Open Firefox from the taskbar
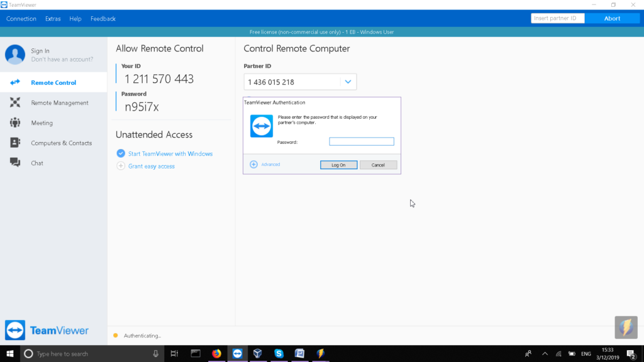This screenshot has height=362, width=644. click(216, 353)
